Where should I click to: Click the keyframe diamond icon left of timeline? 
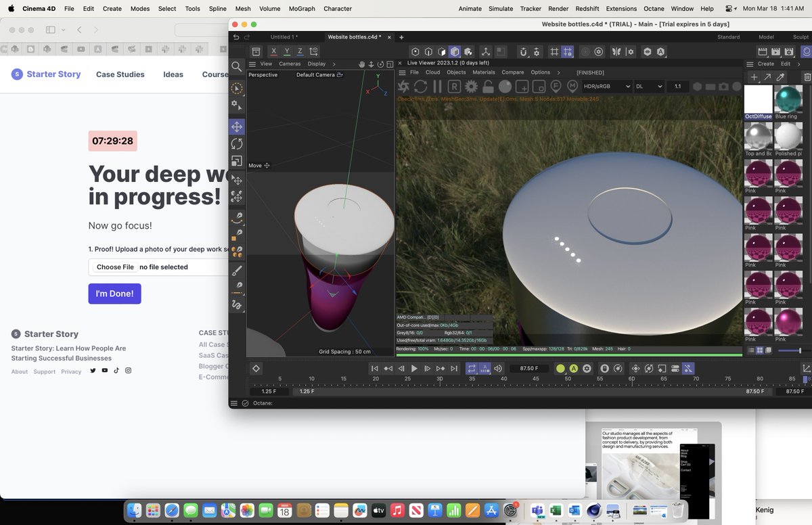(x=256, y=369)
